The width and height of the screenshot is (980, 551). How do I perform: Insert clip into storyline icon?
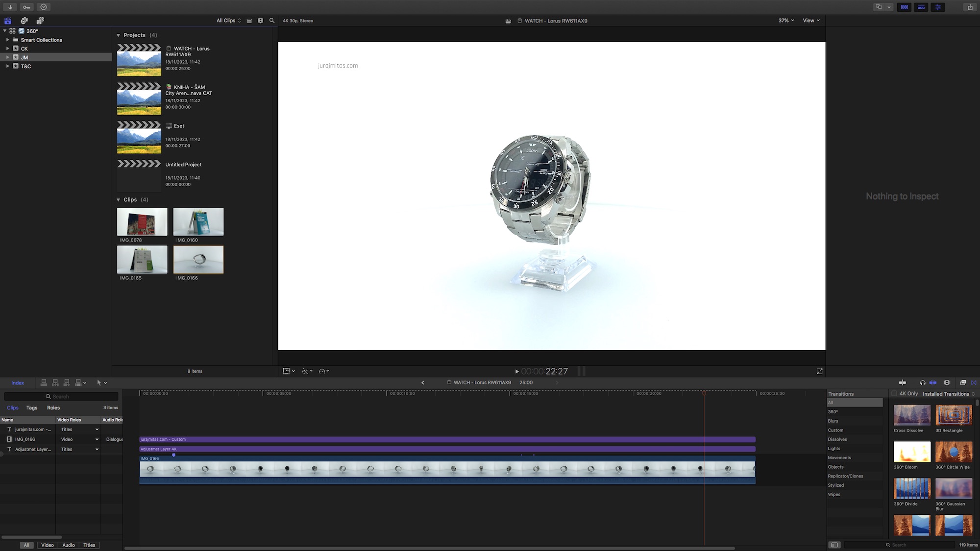(x=55, y=383)
